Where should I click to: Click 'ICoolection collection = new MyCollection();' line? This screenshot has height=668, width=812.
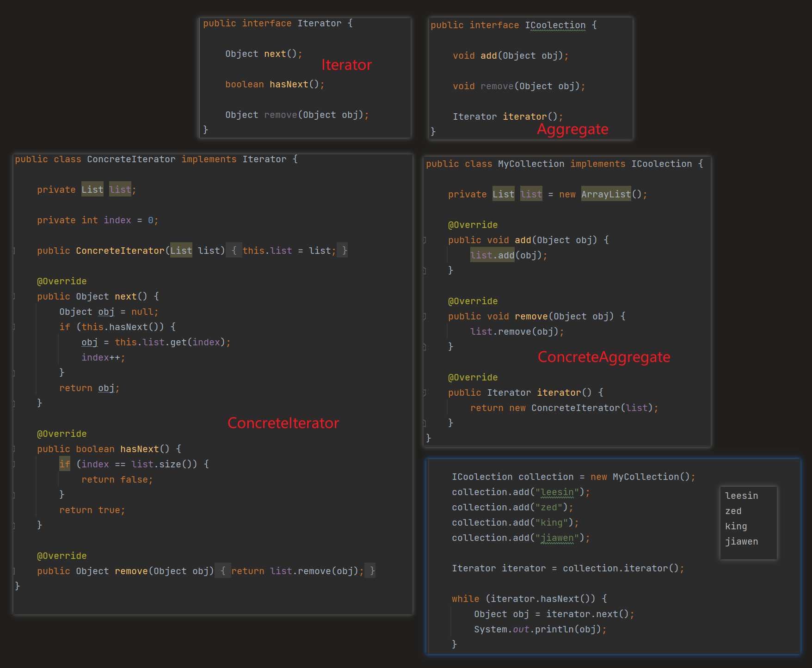[x=573, y=477]
